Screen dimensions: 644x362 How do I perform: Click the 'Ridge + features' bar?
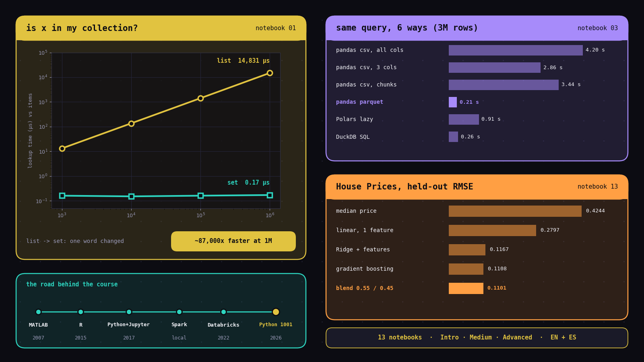[467, 250]
